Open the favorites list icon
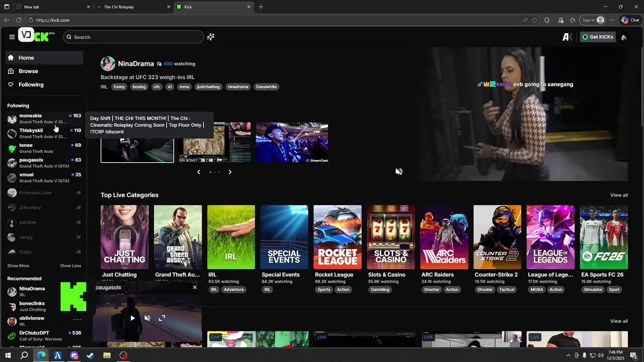Screen dimensions: 644x362 (573, 20)
